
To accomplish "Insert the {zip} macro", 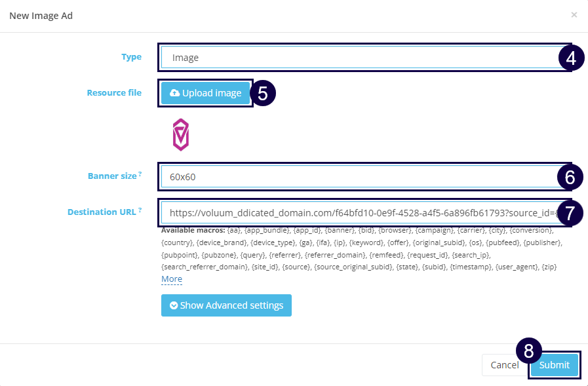I will [549, 266].
